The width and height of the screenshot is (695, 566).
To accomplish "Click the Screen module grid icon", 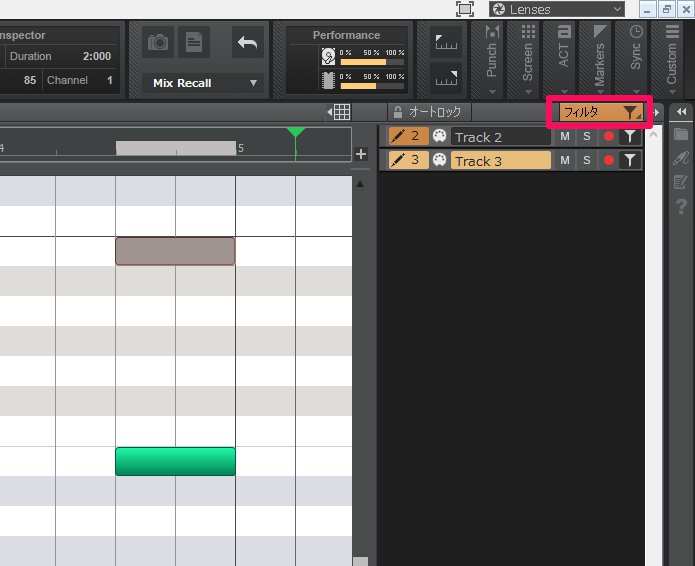I will (528, 31).
